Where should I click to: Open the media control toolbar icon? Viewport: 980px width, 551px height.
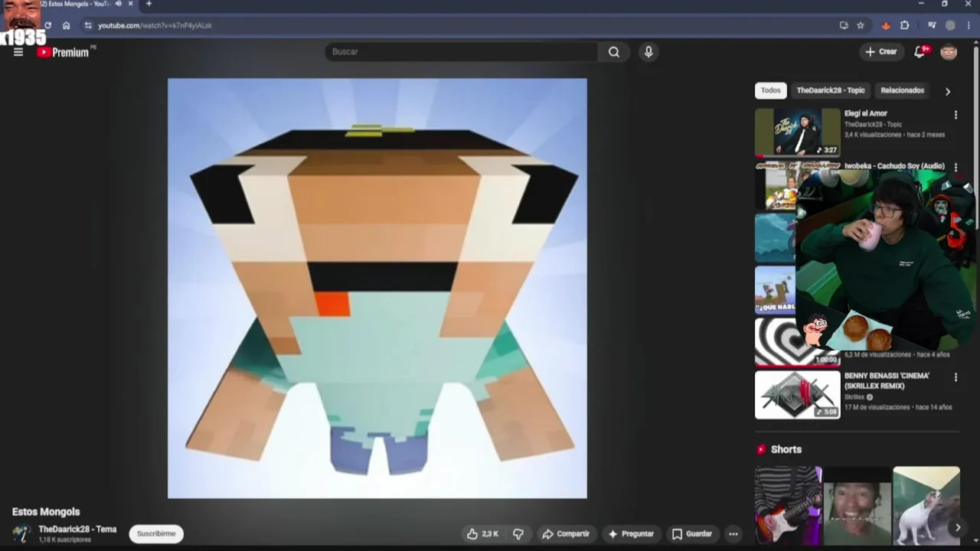pyautogui.click(x=932, y=25)
